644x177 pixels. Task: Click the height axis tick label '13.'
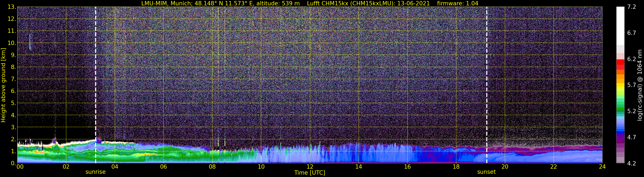click(12, 7)
